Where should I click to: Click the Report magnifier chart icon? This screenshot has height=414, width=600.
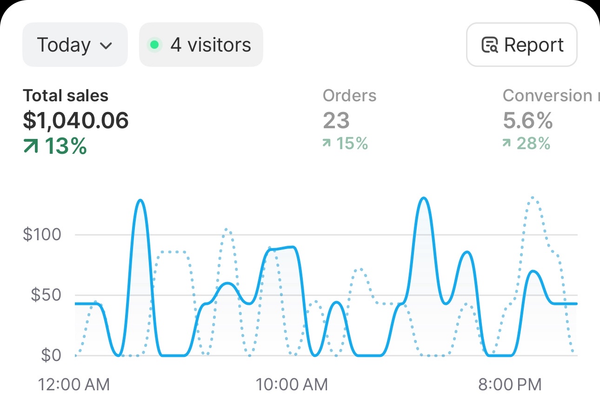click(490, 46)
